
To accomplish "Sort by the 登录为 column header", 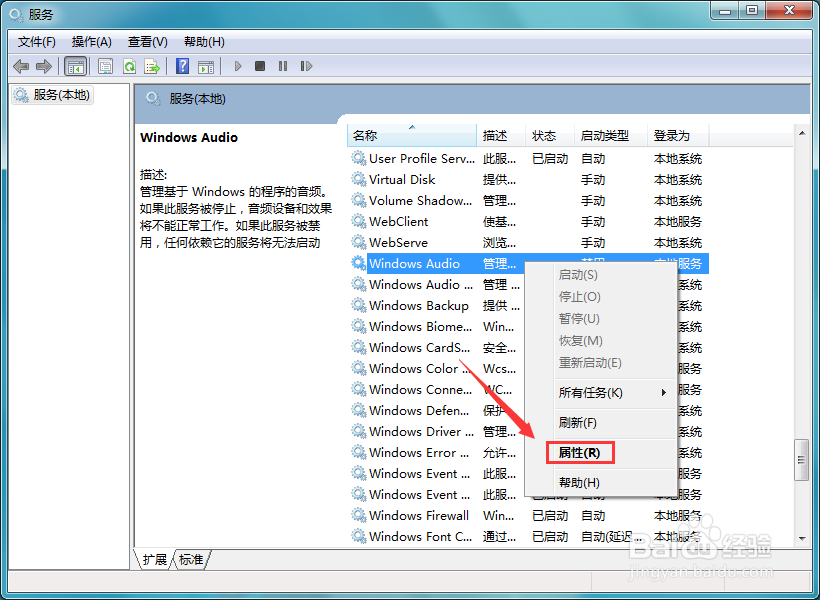I will [x=678, y=135].
